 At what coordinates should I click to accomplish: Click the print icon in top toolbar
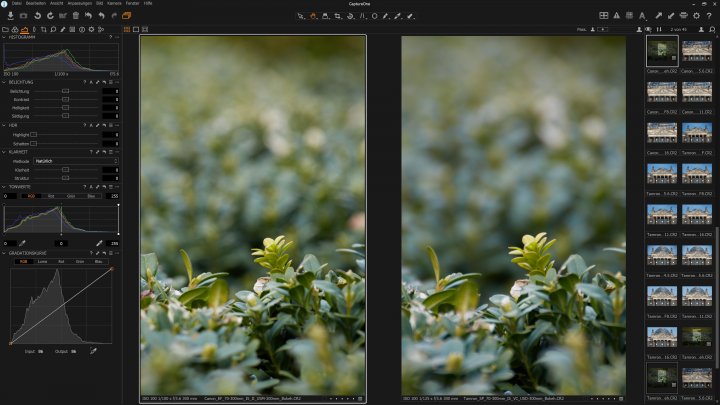[683, 16]
